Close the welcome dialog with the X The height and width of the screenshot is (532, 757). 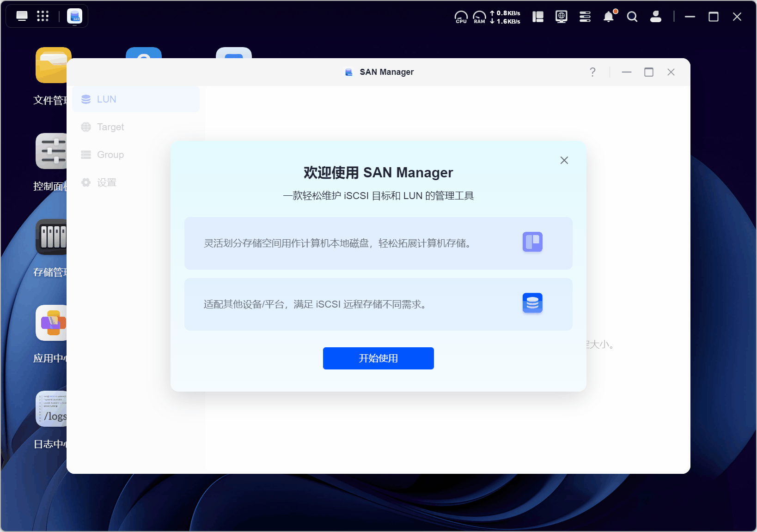564,160
